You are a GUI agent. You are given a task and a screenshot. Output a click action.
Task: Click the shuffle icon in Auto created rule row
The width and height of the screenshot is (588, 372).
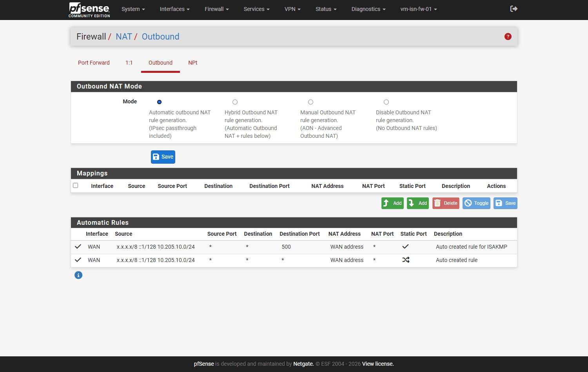tap(406, 260)
